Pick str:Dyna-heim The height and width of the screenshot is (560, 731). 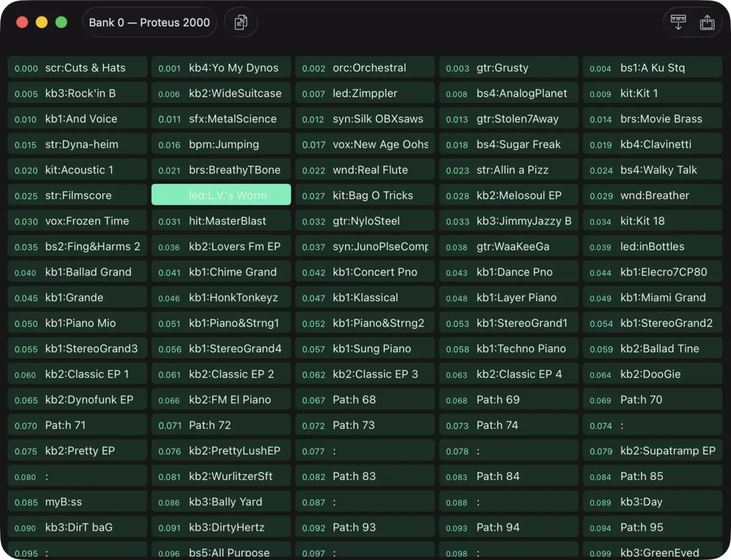(77, 144)
